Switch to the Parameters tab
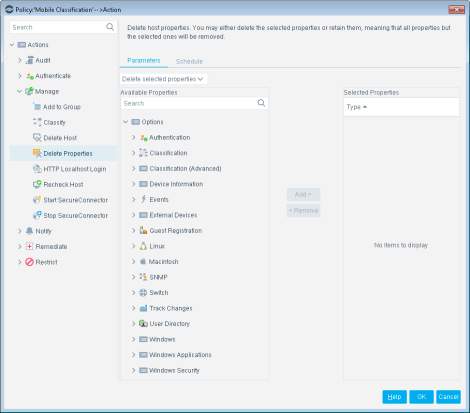Image resolution: width=470 pixels, height=413 pixels. pyautogui.click(x=144, y=60)
